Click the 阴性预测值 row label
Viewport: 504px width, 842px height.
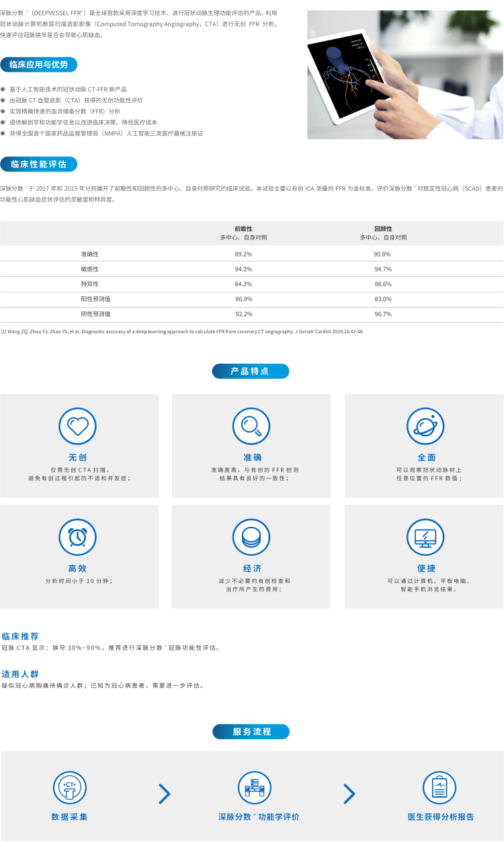pyautogui.click(x=95, y=314)
